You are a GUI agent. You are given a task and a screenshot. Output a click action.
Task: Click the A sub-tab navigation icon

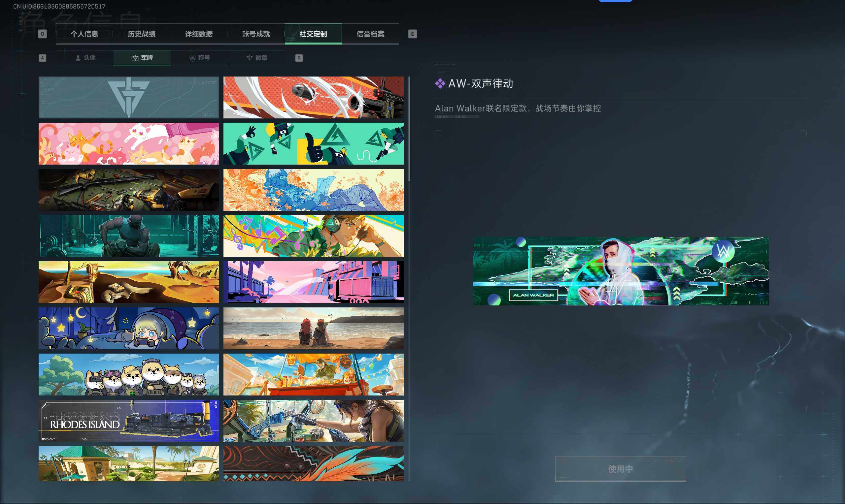click(42, 58)
